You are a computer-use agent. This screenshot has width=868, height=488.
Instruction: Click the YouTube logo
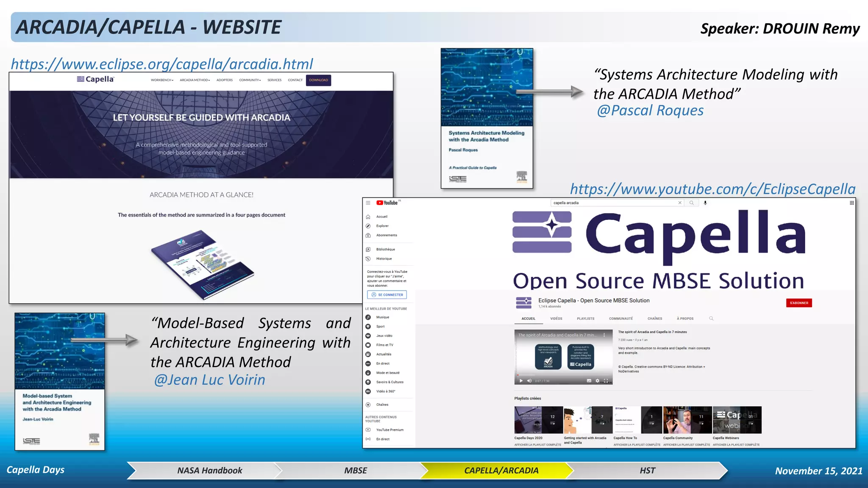pos(387,203)
